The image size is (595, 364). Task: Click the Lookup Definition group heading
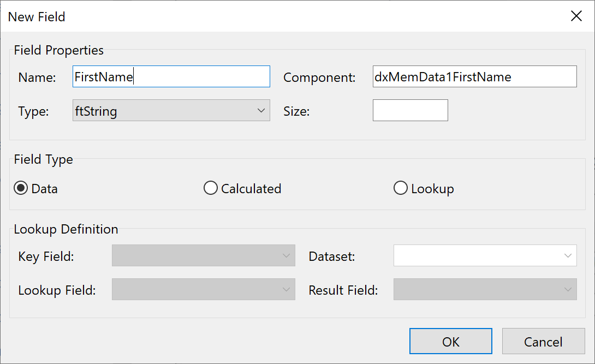tap(66, 229)
